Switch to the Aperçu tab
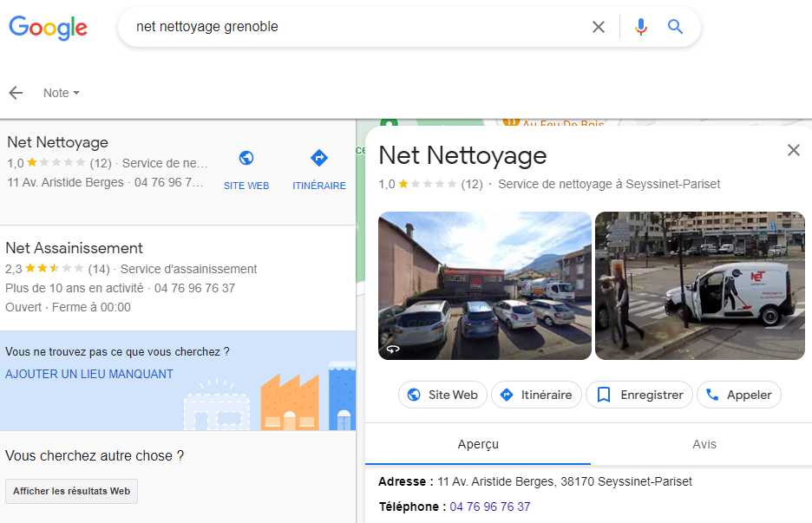Screen dimensions: 812x523 [478, 444]
